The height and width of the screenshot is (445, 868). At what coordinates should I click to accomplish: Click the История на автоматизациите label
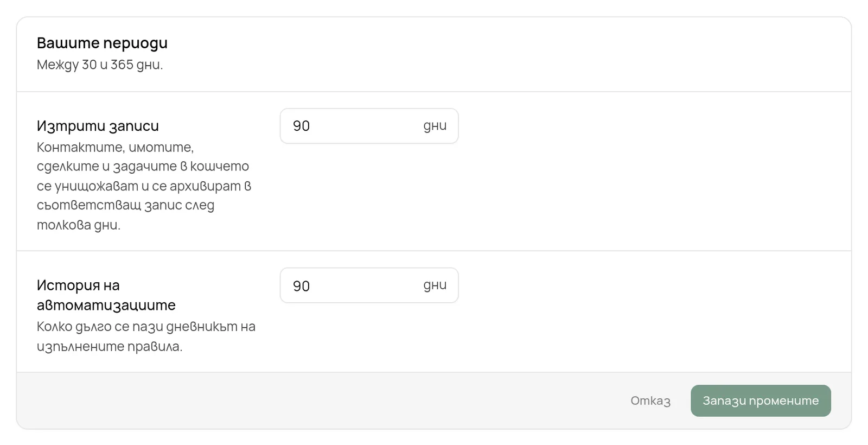click(x=106, y=295)
